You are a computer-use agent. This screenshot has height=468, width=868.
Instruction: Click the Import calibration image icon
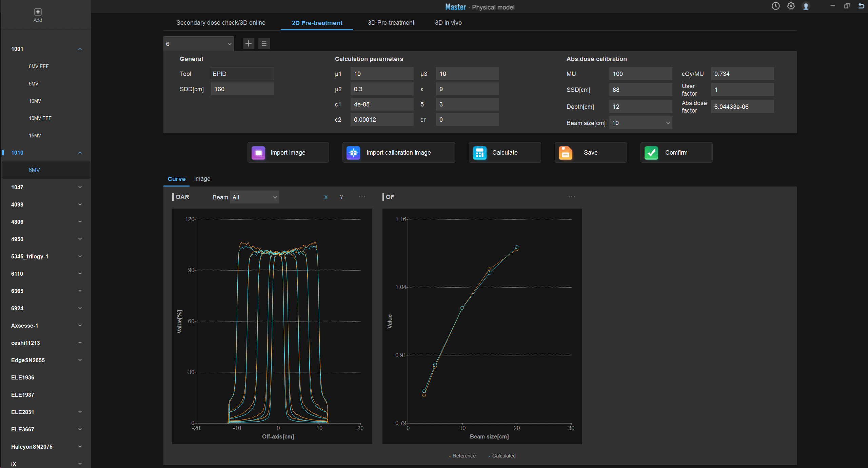[353, 153]
